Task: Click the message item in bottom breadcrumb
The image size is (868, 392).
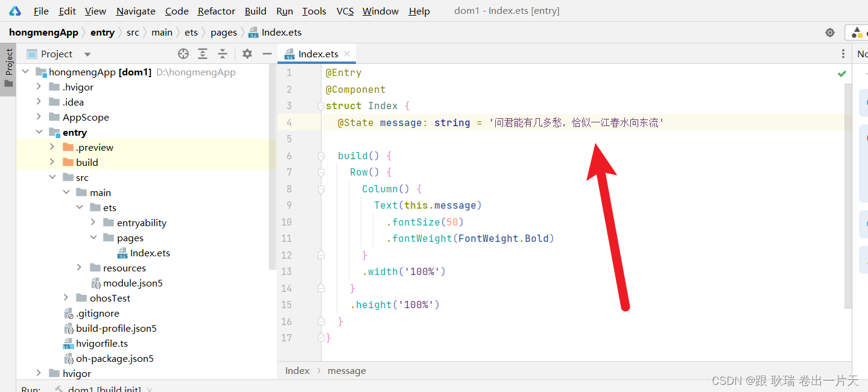Action: pos(347,370)
